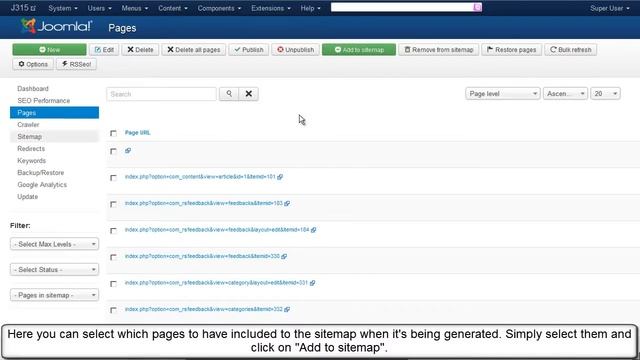Click the green New button
The height and width of the screenshot is (360, 640).
49,50
